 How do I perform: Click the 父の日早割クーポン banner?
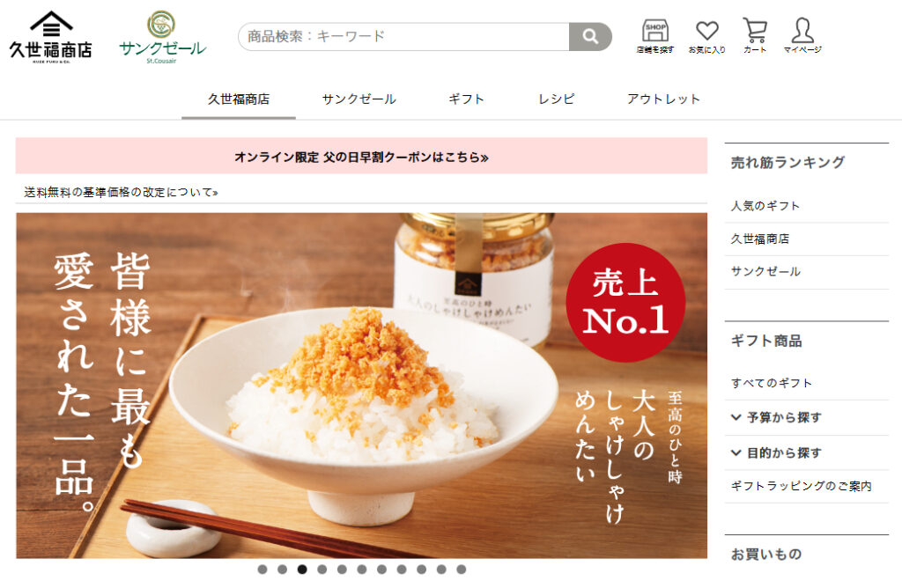click(361, 157)
